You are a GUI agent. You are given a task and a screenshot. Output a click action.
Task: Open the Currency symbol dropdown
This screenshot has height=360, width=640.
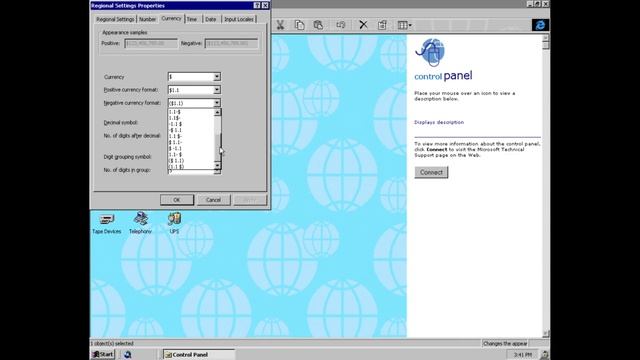[x=217, y=77]
